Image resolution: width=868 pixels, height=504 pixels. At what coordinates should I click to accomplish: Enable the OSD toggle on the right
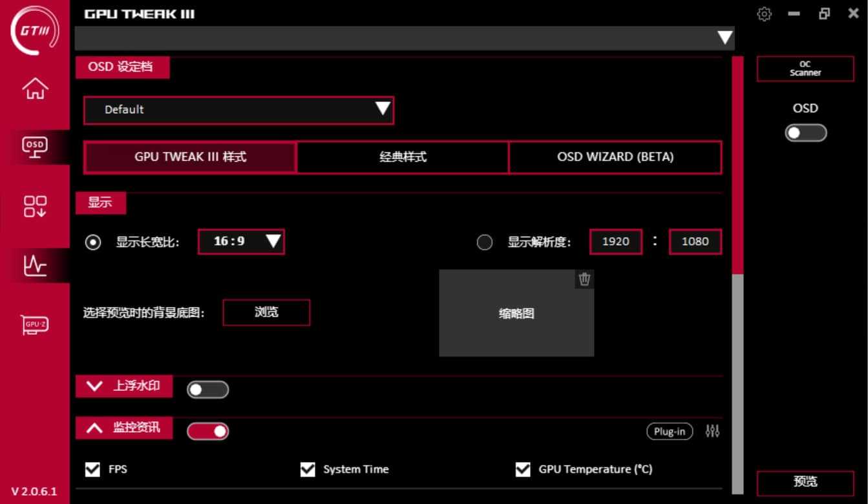pyautogui.click(x=805, y=132)
